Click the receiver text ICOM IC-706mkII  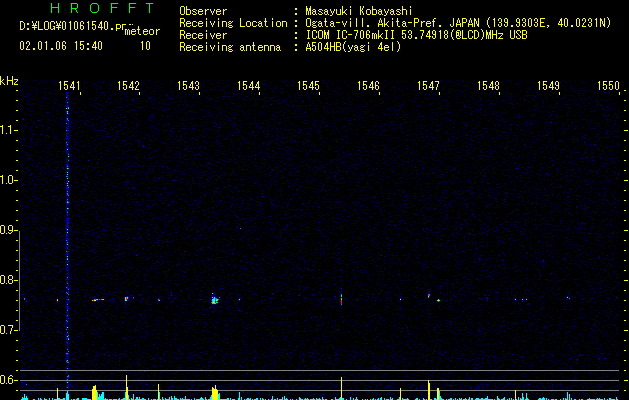click(x=351, y=35)
